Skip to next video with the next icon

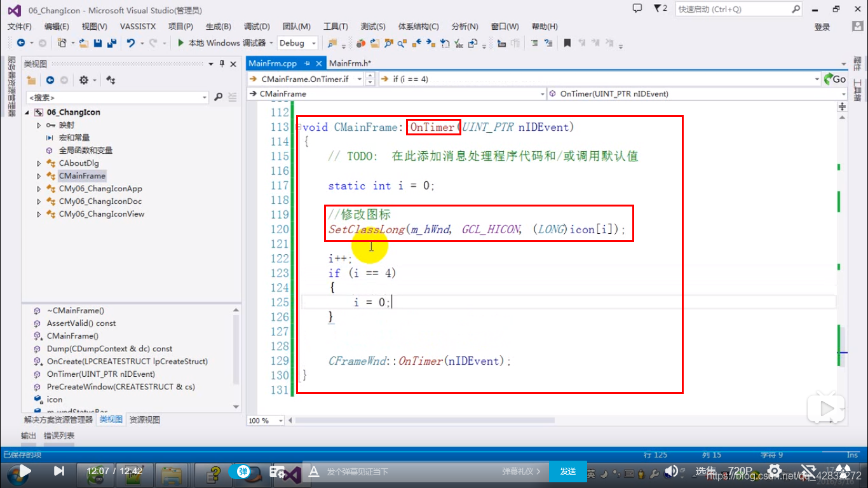58,471
